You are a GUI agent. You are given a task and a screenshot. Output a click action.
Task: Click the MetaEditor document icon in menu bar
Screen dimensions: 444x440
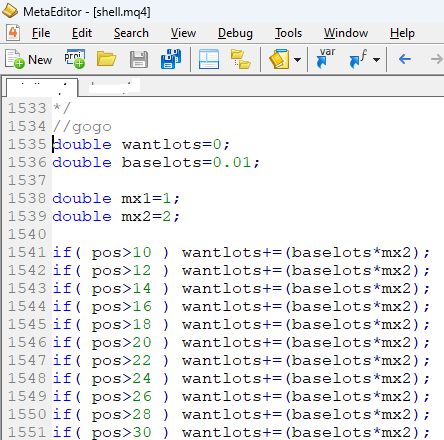click(13, 33)
